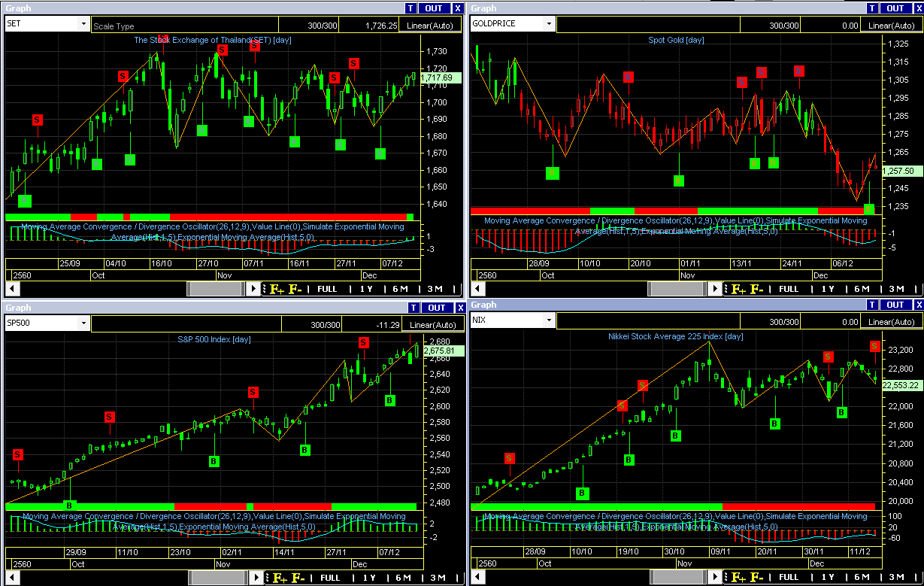Click the scroll-left arrow on the SP500 graph
Image resolution: width=924 pixels, height=586 pixels.
(x=12, y=578)
